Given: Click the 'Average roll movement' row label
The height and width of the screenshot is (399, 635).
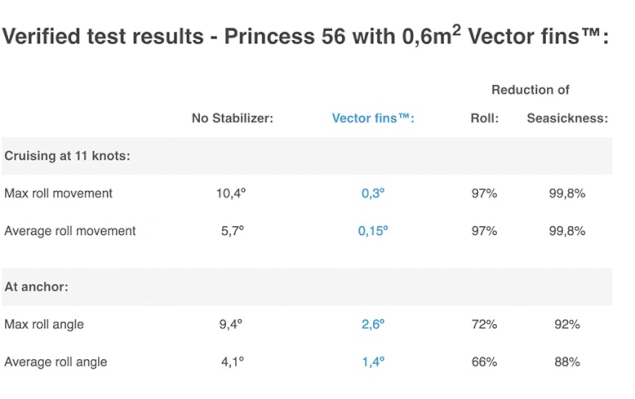Looking at the screenshot, I should 70,231.
